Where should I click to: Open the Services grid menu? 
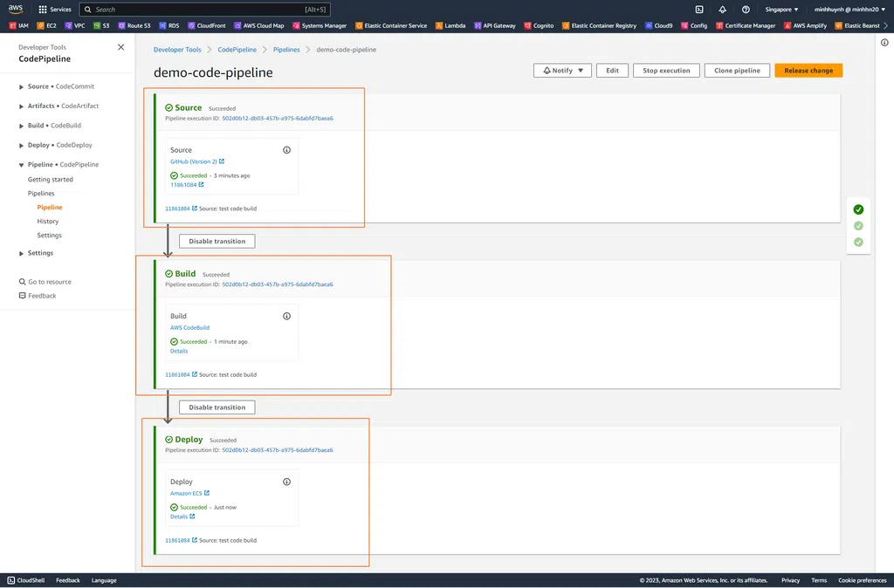click(55, 9)
